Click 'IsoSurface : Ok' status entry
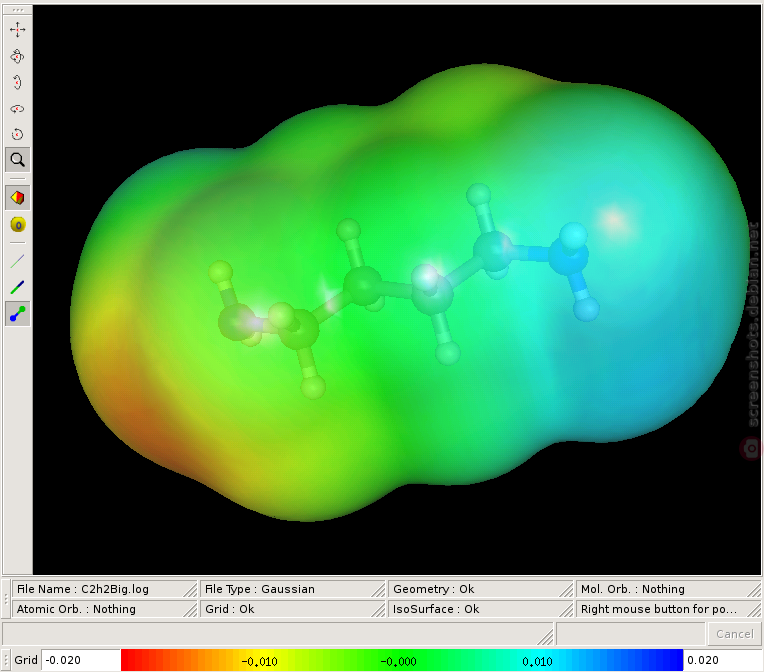This screenshot has width=764, height=672. (x=481, y=609)
